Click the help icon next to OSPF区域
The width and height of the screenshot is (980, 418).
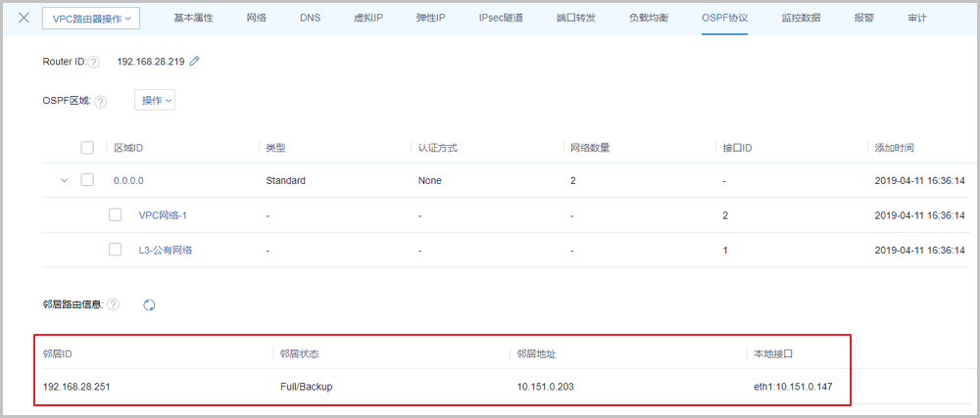(101, 101)
